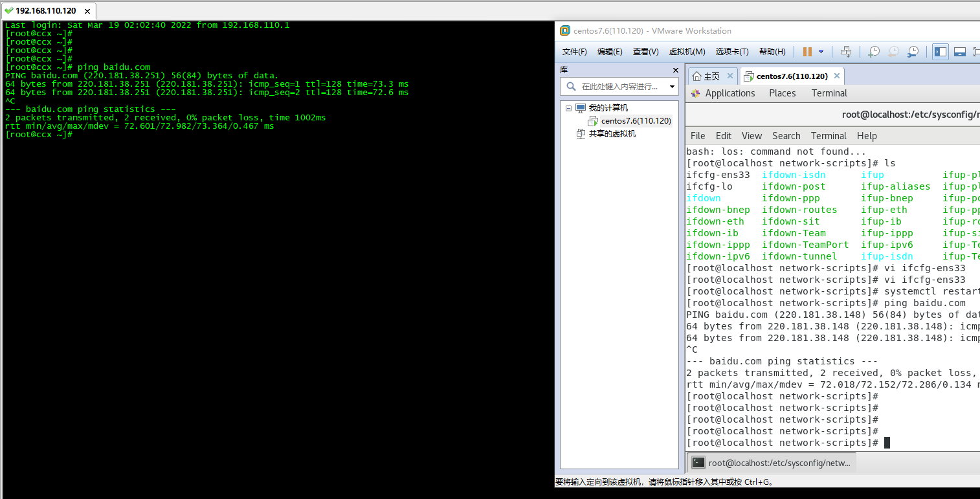980x499 pixels.
Task: Select centos7.6(110.120) in the library tree
Action: pyautogui.click(x=636, y=121)
